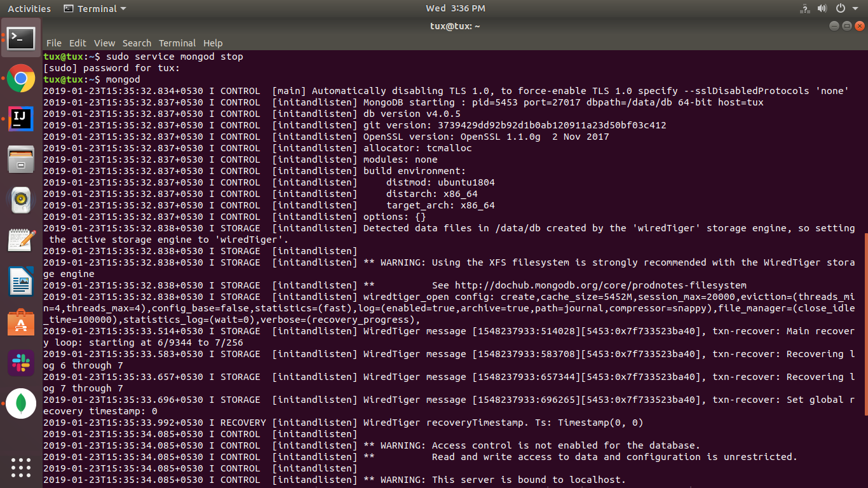Screen dimensions: 868x488
Task: Launch LibreOffice Writer from the dock
Action: click(21, 281)
